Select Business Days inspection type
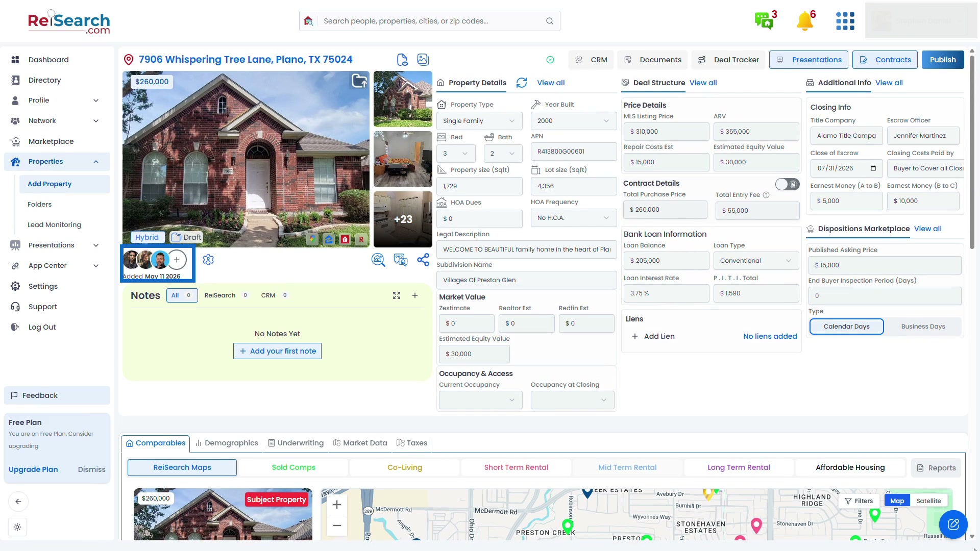The width and height of the screenshot is (980, 551). (923, 327)
